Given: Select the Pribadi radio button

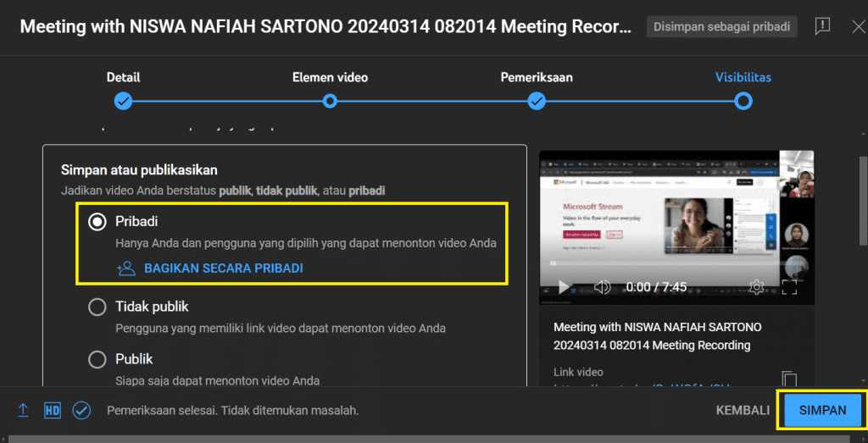Looking at the screenshot, I should [97, 221].
